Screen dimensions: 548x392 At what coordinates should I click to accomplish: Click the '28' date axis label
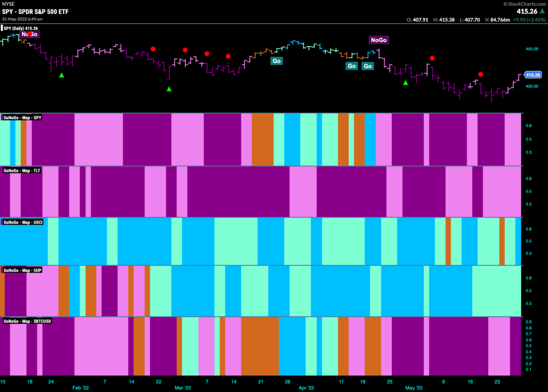(x=287, y=381)
